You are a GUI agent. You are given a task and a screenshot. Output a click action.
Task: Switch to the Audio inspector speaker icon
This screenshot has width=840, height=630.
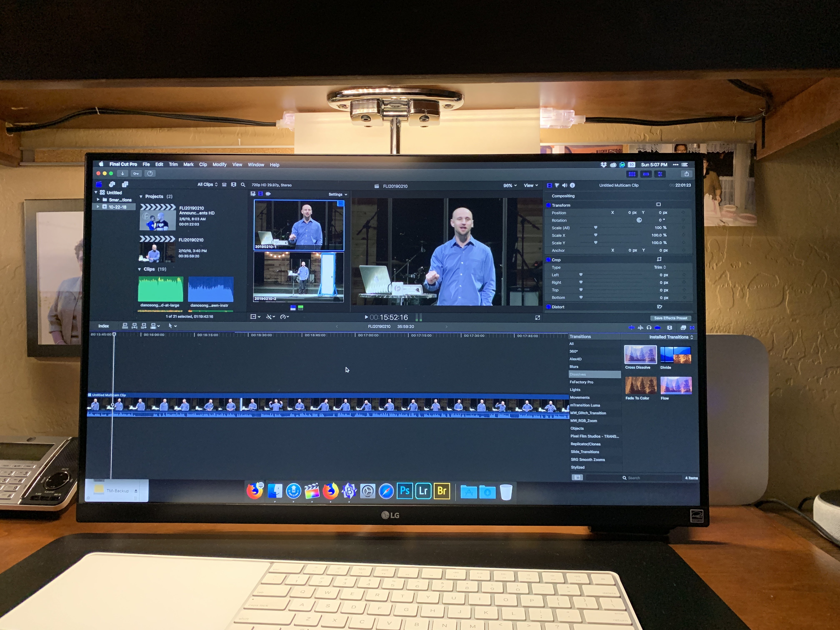(564, 185)
